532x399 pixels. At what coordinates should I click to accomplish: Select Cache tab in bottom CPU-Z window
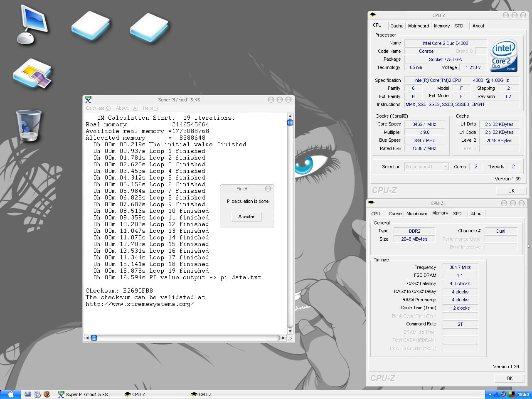pyautogui.click(x=395, y=214)
